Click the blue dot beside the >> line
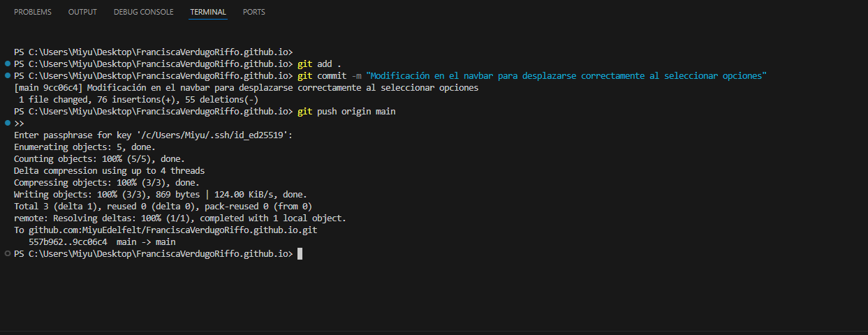Image resolution: width=868 pixels, height=335 pixels. (x=8, y=123)
